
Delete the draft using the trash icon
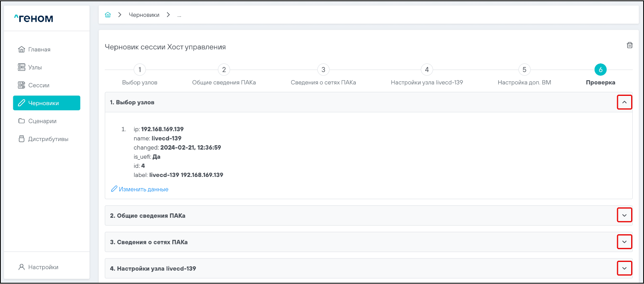click(x=630, y=45)
